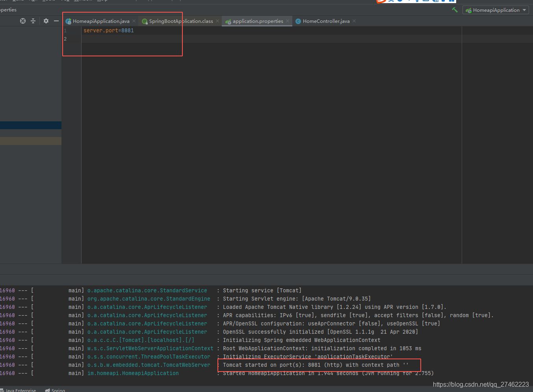Click the locate opened file crosshair icon
This screenshot has height=392, width=533.
click(x=23, y=21)
